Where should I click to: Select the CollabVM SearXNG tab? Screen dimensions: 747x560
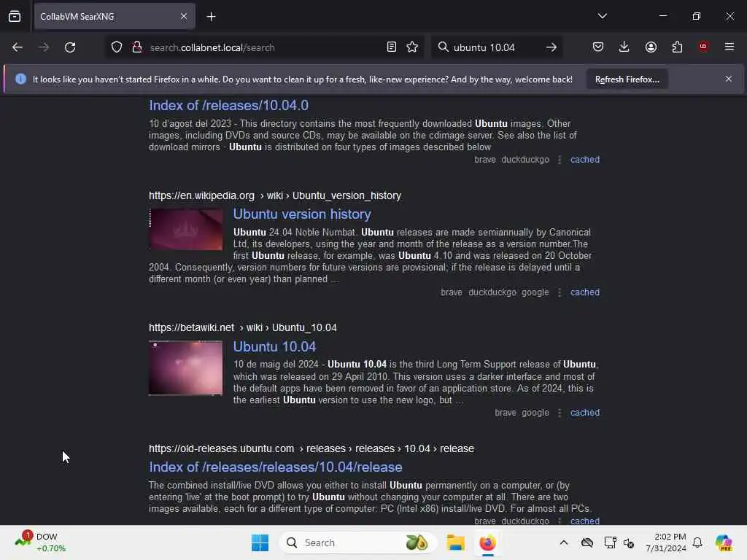point(115,17)
